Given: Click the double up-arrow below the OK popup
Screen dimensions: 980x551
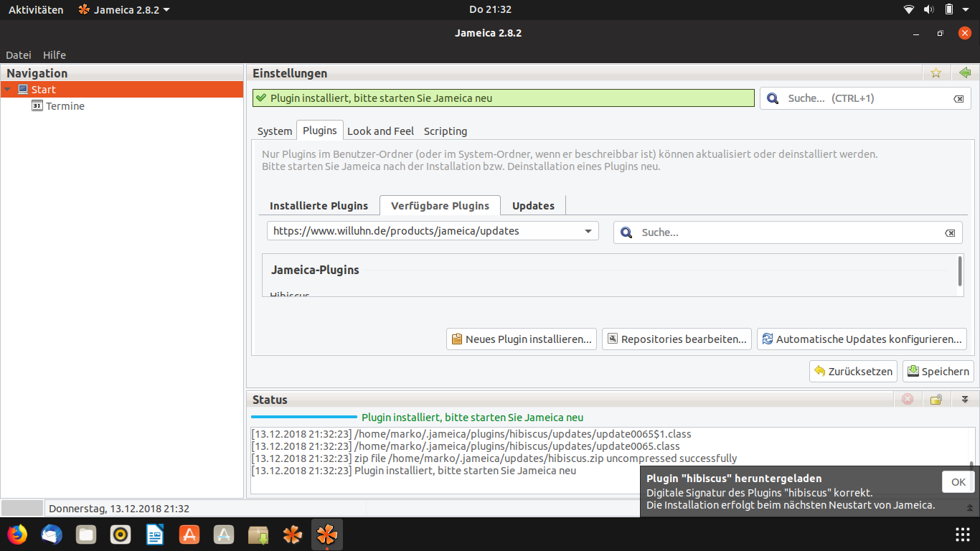Looking at the screenshot, I should click(970, 507).
